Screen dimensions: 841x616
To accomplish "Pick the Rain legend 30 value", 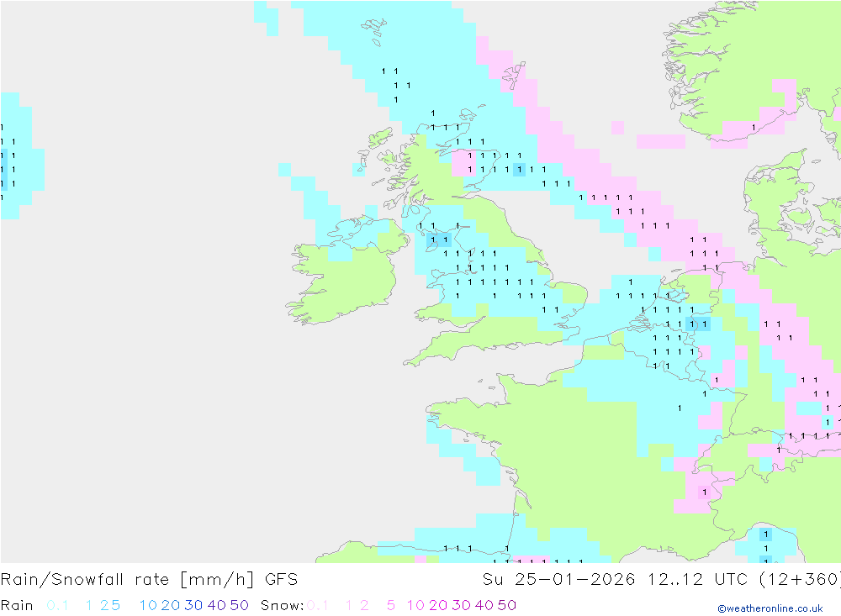I will pyautogui.click(x=193, y=605).
